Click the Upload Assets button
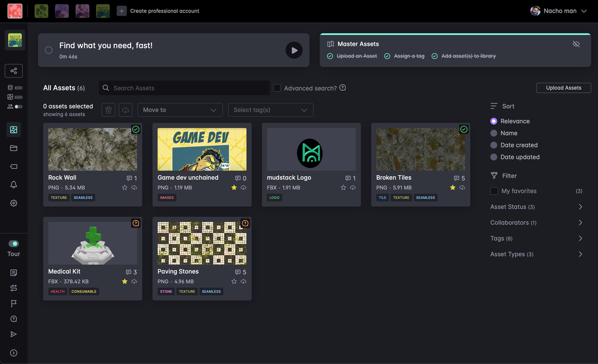The height and width of the screenshot is (364, 598). click(564, 88)
